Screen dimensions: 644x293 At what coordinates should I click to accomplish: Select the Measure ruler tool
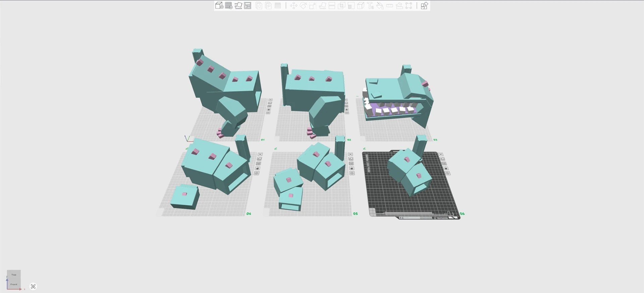coord(389,5)
